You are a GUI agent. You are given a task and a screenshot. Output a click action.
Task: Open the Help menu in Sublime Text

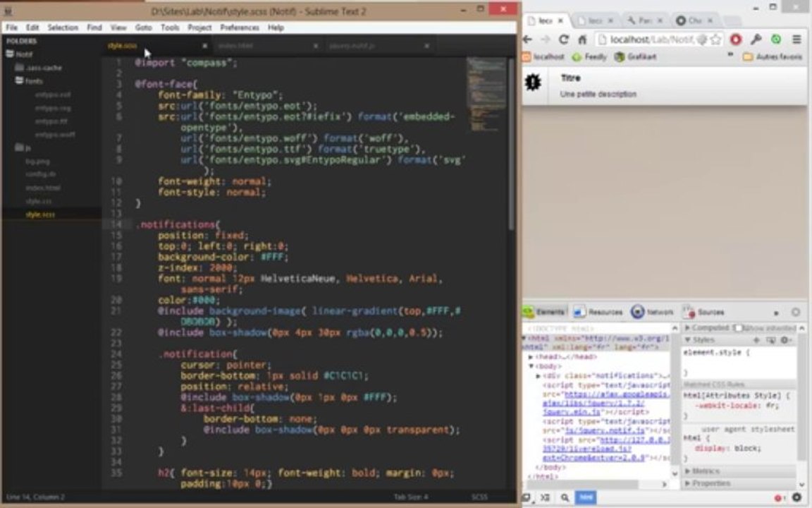pos(276,28)
